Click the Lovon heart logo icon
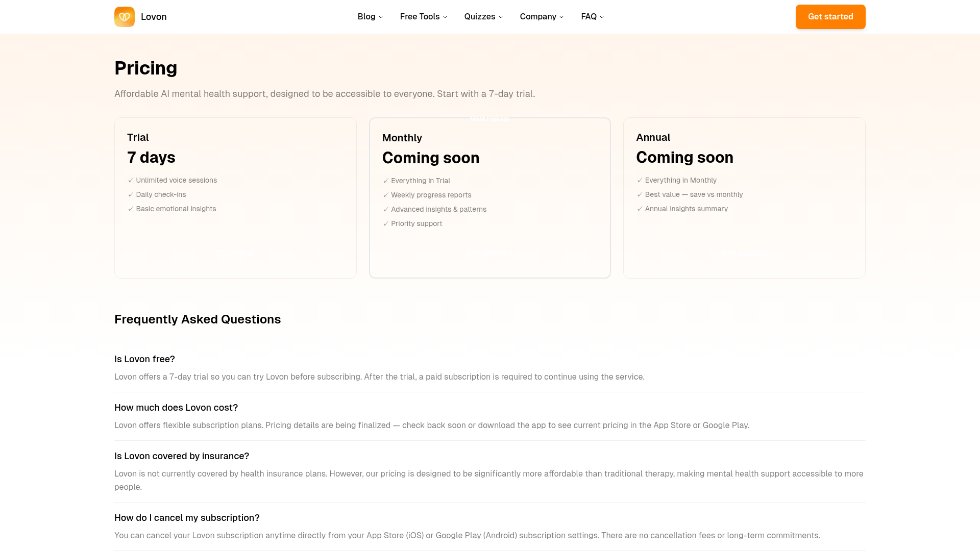The image size is (980, 551). [x=125, y=17]
